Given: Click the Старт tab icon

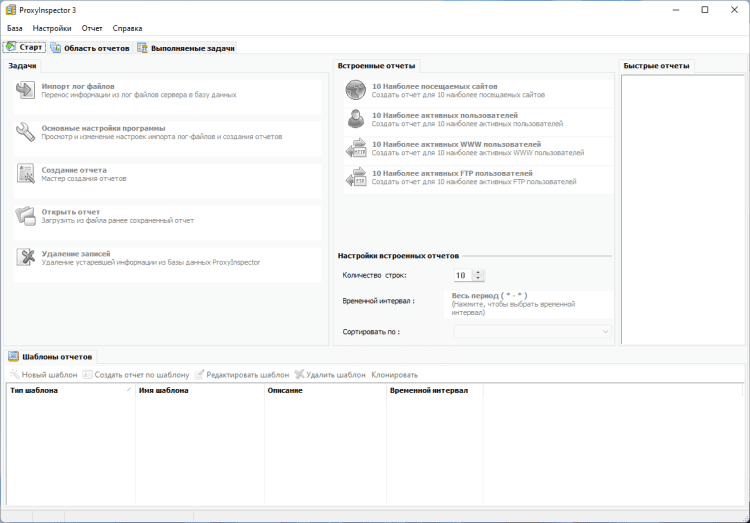Looking at the screenshot, I should point(11,47).
